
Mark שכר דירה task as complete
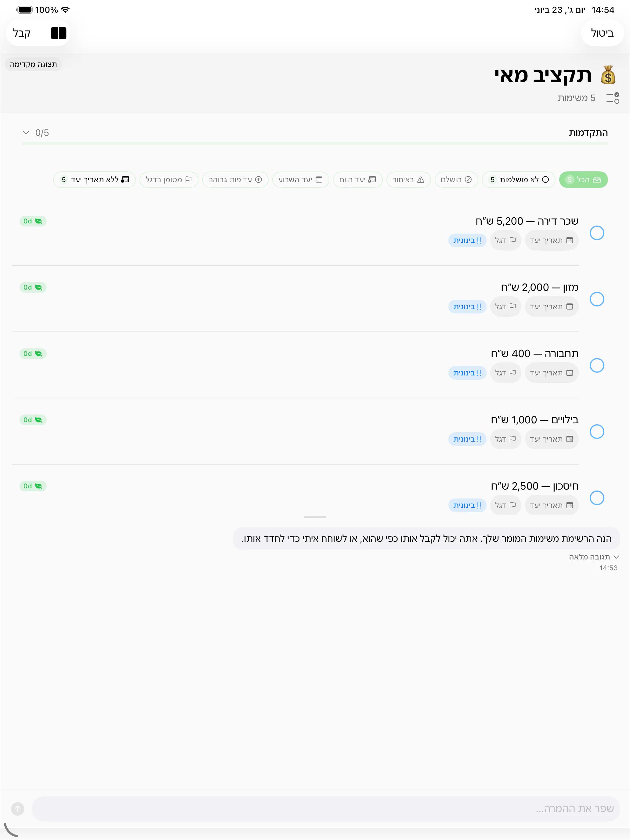pos(597,233)
